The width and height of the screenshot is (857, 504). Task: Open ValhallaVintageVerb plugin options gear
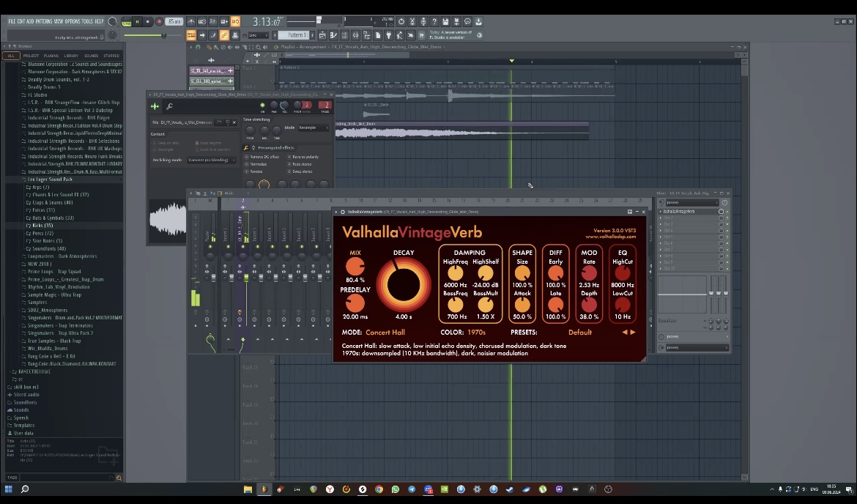[x=343, y=212]
